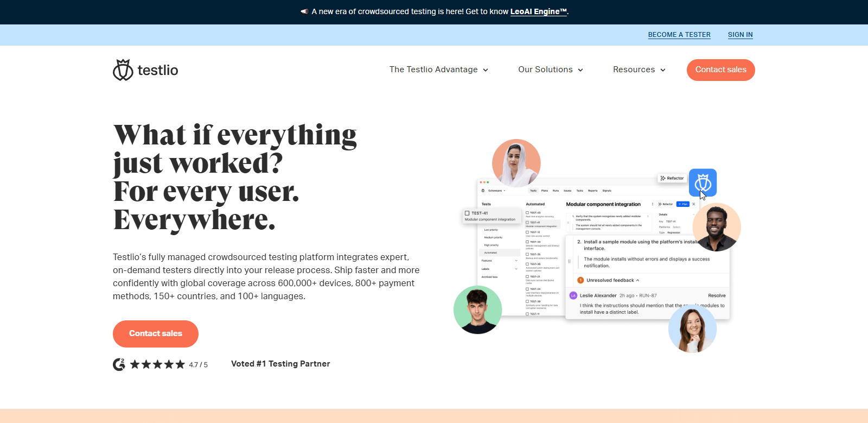Click the small logo icon next to Echoweave
The width and height of the screenshot is (868, 423).
point(483,191)
